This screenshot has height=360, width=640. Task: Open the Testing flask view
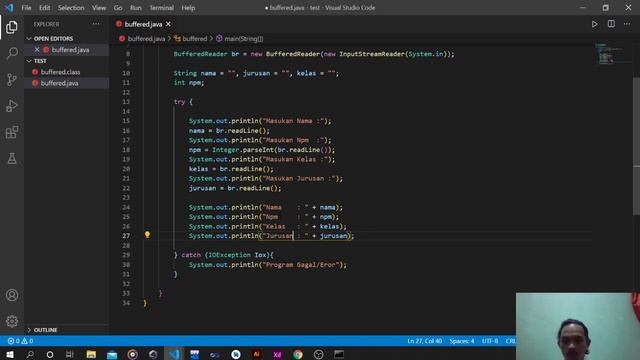click(12, 158)
